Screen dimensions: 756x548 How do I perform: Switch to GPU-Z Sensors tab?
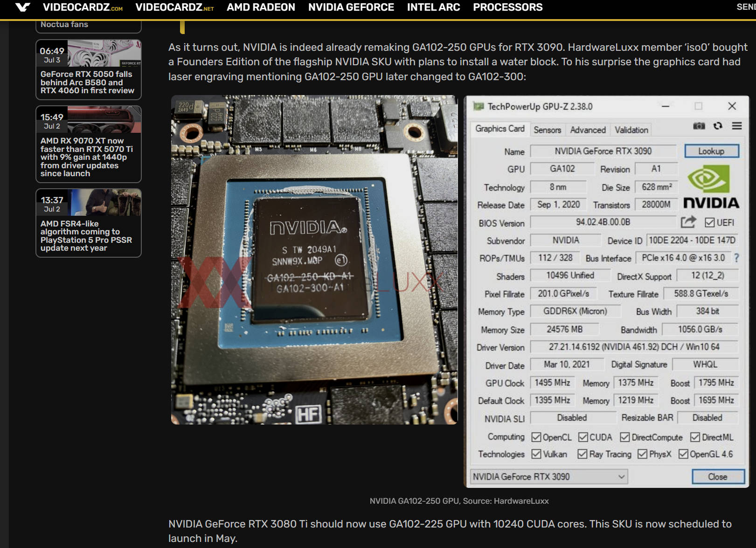(x=547, y=130)
